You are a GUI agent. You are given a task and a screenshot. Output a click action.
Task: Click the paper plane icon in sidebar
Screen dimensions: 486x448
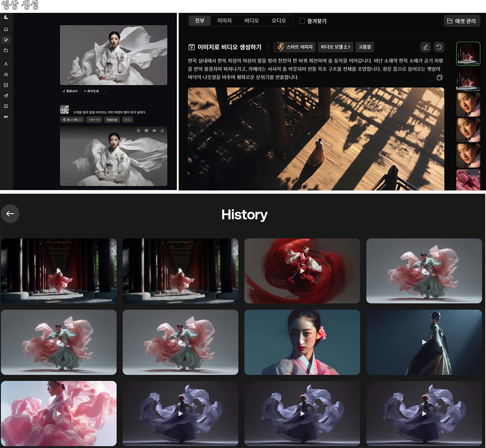click(x=6, y=96)
